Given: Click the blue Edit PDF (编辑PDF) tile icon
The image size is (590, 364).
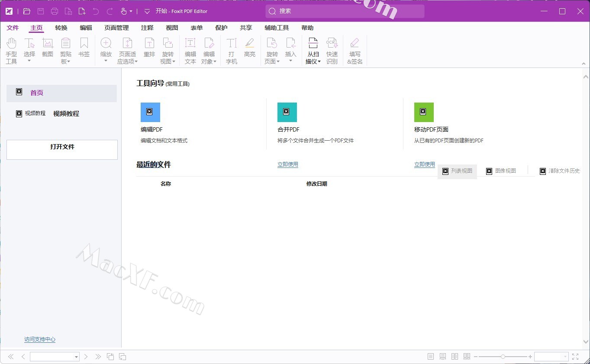Looking at the screenshot, I should point(150,112).
